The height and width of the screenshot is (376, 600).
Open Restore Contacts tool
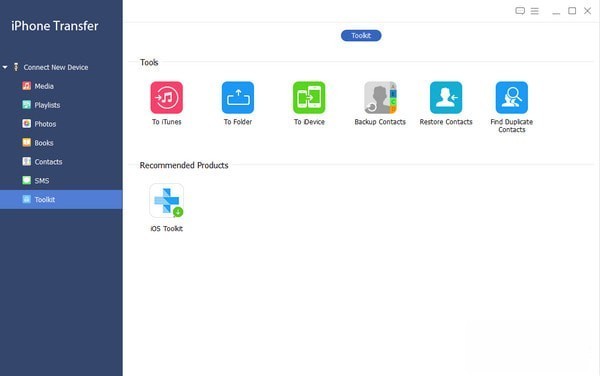pyautogui.click(x=446, y=98)
